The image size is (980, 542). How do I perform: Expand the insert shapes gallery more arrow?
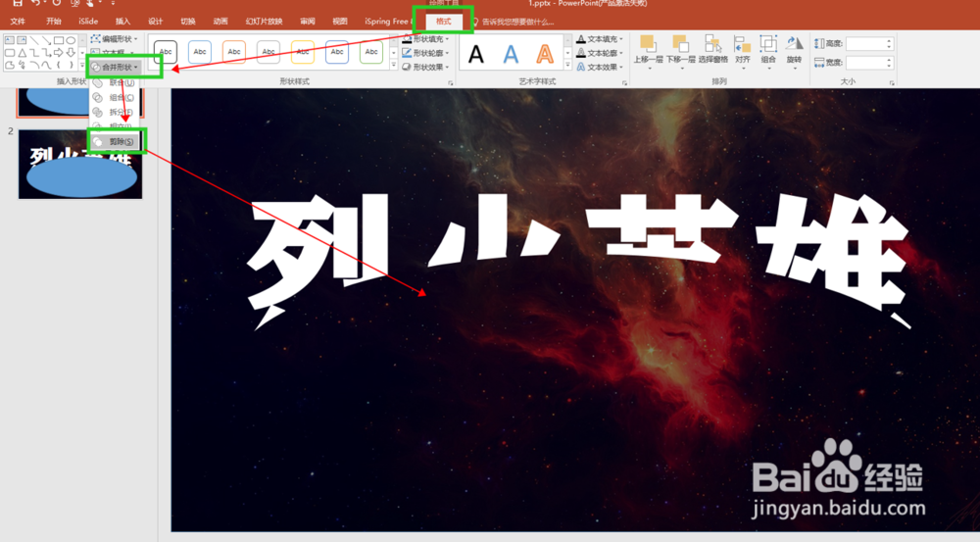point(82,65)
